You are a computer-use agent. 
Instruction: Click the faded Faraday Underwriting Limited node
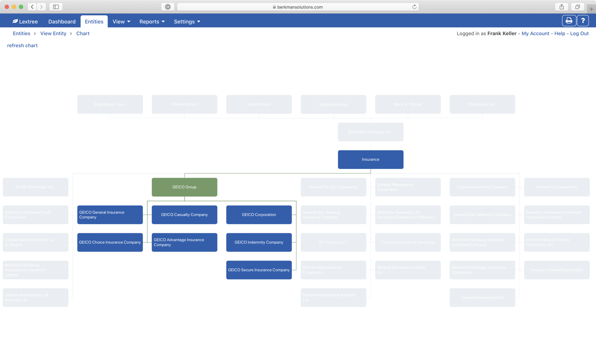(557, 270)
